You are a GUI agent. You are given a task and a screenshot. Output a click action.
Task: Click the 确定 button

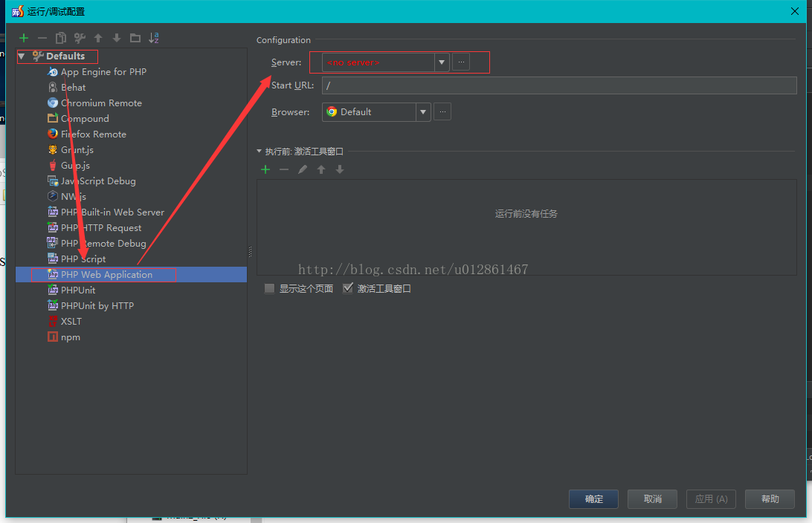coord(593,499)
